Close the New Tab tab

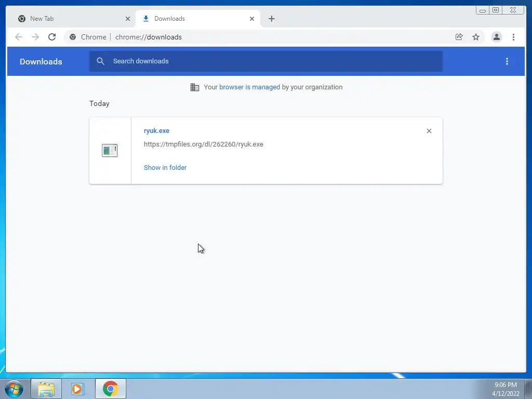pos(128,19)
